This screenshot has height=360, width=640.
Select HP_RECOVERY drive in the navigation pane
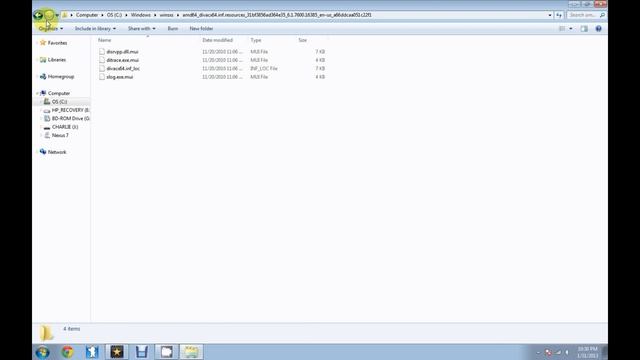pyautogui.click(x=70, y=110)
